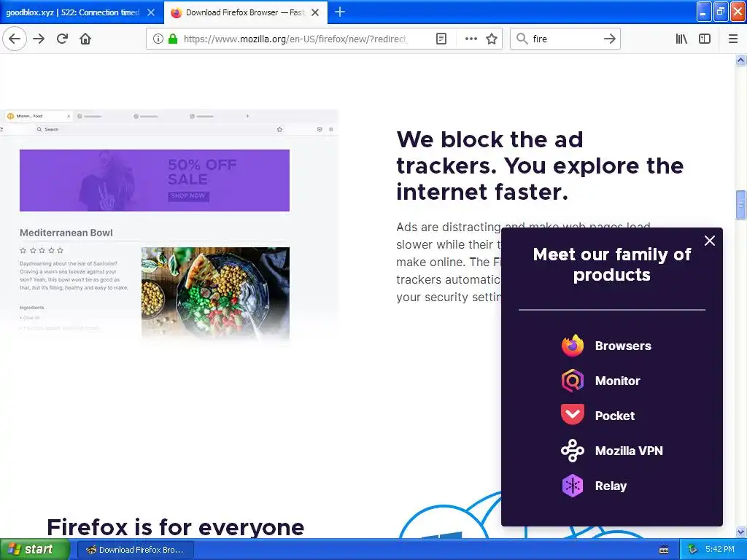Click the 'Firefox is for everyone' heading
Image resolution: width=747 pixels, height=560 pixels.
[175, 528]
